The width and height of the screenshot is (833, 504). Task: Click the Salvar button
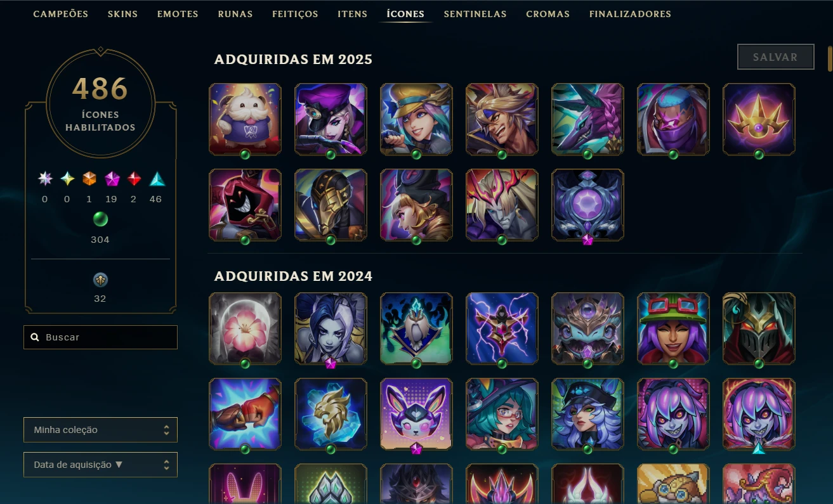(775, 57)
